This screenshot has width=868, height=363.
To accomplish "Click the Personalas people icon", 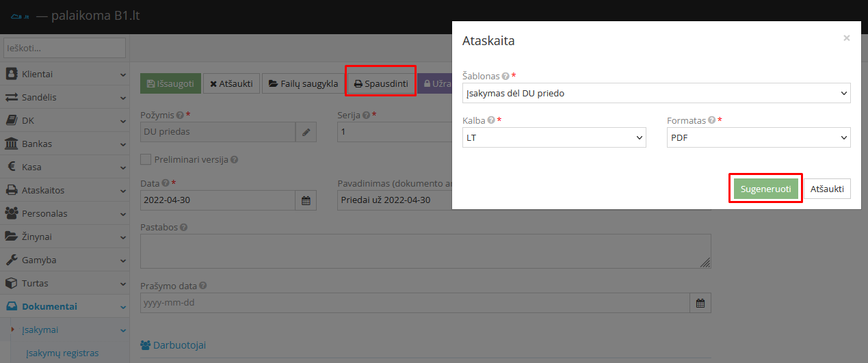I will (11, 213).
